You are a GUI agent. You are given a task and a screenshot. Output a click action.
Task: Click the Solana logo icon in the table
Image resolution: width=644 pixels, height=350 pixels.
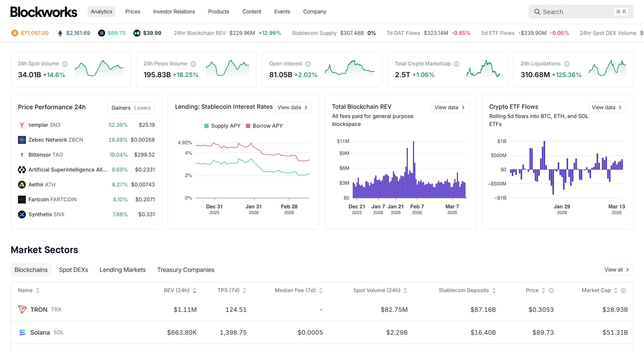[22, 332]
